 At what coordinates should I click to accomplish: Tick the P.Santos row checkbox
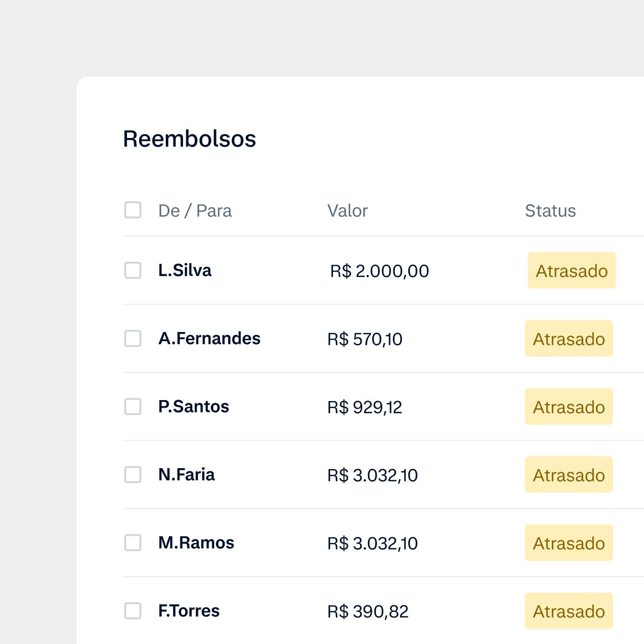pos(133,406)
